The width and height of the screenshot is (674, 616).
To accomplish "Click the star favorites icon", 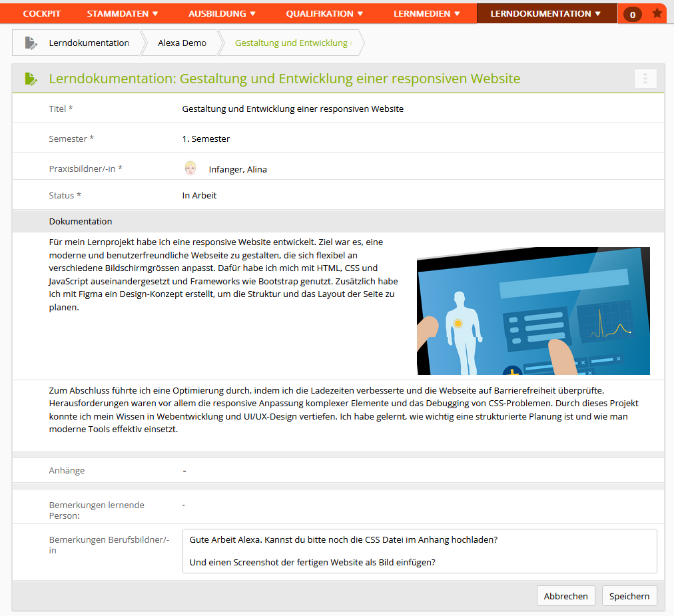I will click(x=657, y=13).
